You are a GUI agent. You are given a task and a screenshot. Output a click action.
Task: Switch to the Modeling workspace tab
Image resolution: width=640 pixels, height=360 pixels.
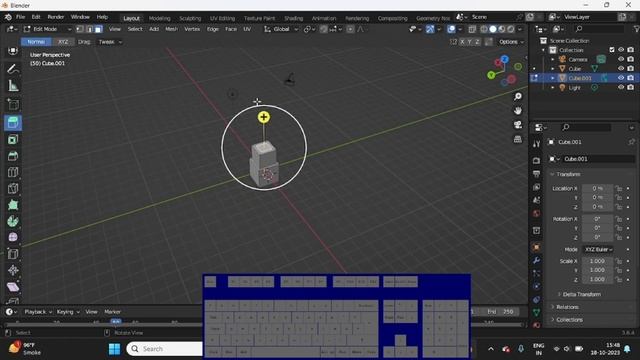[159, 18]
